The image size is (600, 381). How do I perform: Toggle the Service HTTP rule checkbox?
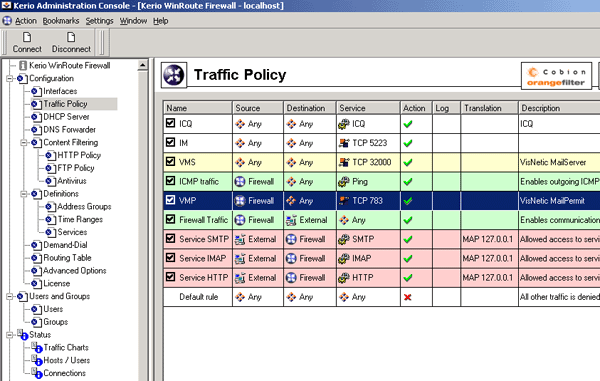pyautogui.click(x=171, y=277)
